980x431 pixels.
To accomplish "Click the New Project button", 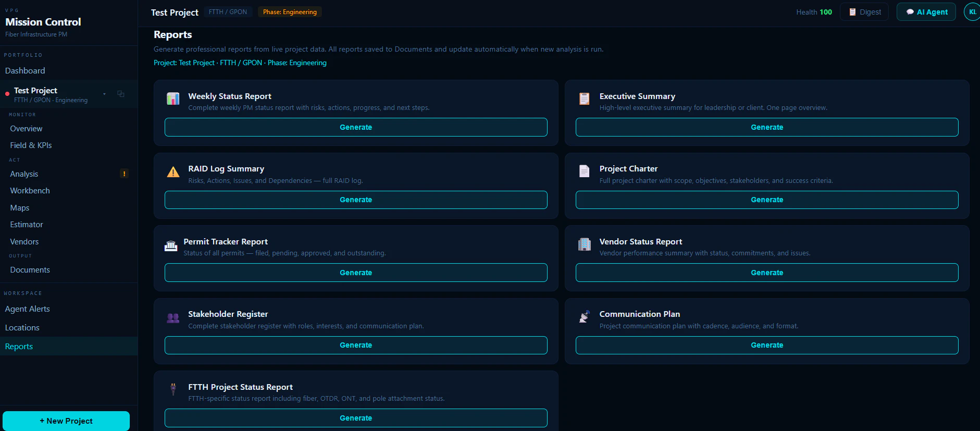I will [66, 421].
